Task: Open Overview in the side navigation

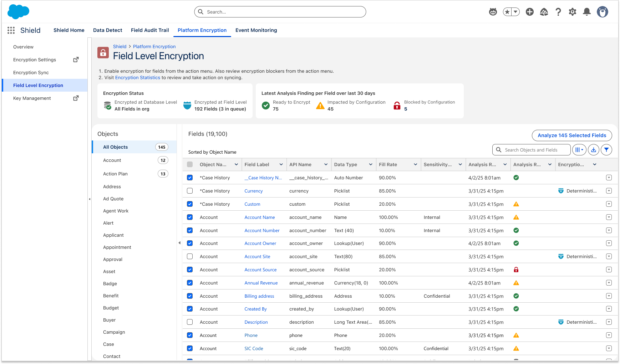Action: pyautogui.click(x=23, y=47)
